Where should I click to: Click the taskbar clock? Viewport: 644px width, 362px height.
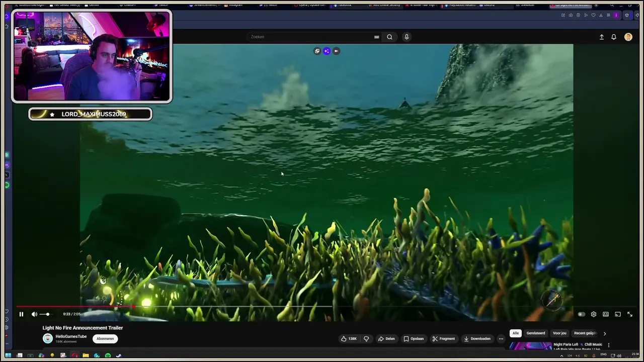(x=635, y=354)
